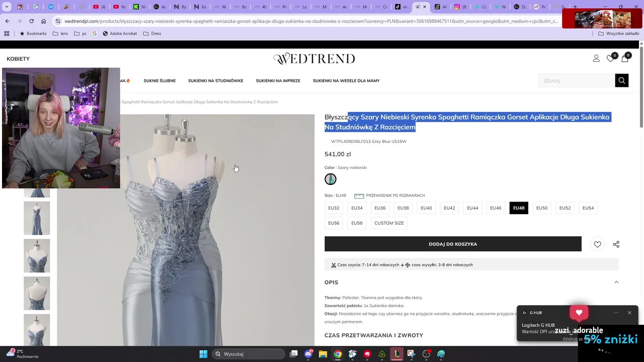Open League of Legends taskbar icon
This screenshot has height=362, width=644.
pyautogui.click(x=397, y=354)
